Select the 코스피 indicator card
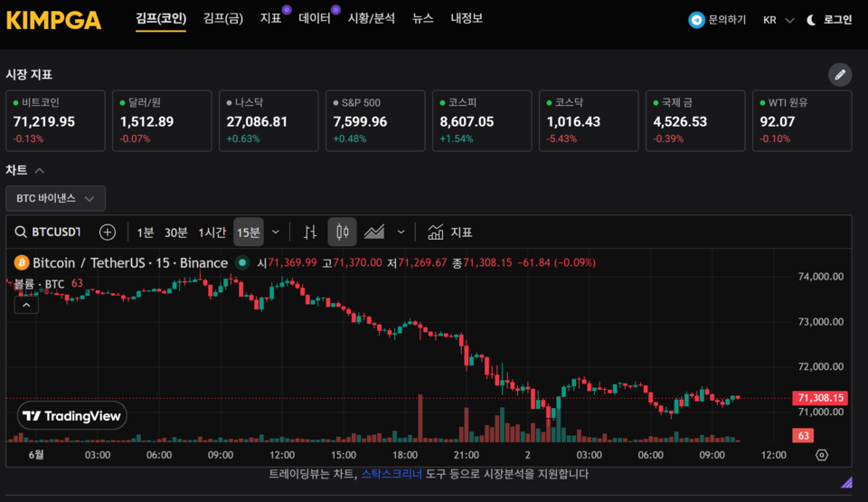The image size is (868, 502). click(482, 121)
